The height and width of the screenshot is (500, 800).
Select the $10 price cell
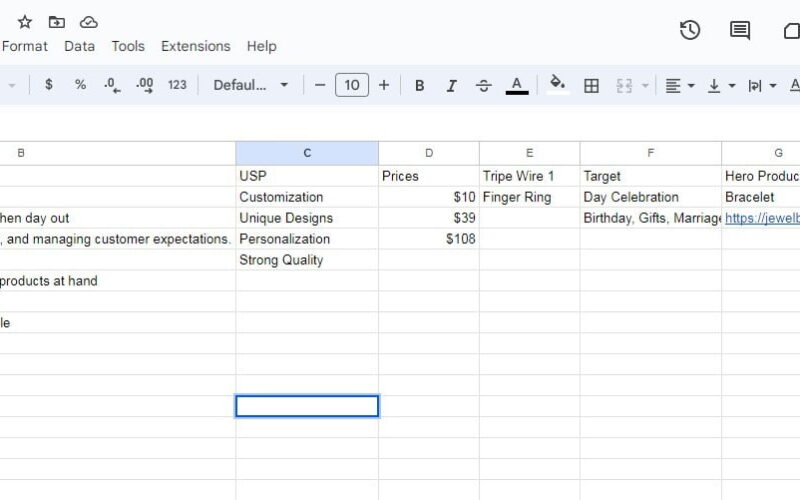pos(429,197)
